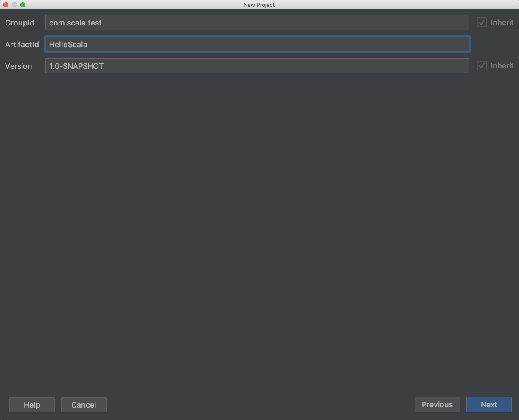519x420 pixels.
Task: Open Help for the New Project wizard
Action: pos(32,405)
